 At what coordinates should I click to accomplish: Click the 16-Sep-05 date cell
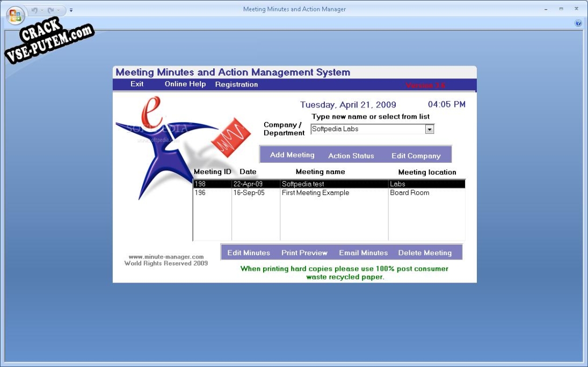click(x=256, y=192)
